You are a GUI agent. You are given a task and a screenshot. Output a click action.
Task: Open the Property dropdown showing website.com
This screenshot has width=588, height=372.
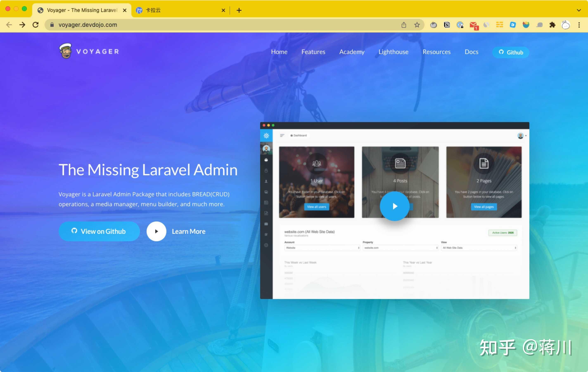tap(400, 248)
